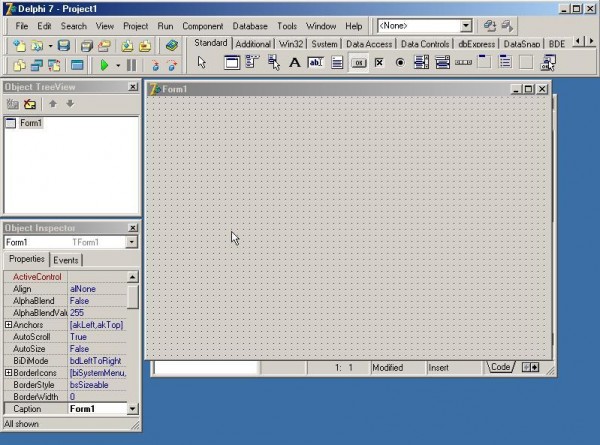Select the CheckBox component
Image resolution: width=600 pixels, height=445 pixels.
point(379,62)
